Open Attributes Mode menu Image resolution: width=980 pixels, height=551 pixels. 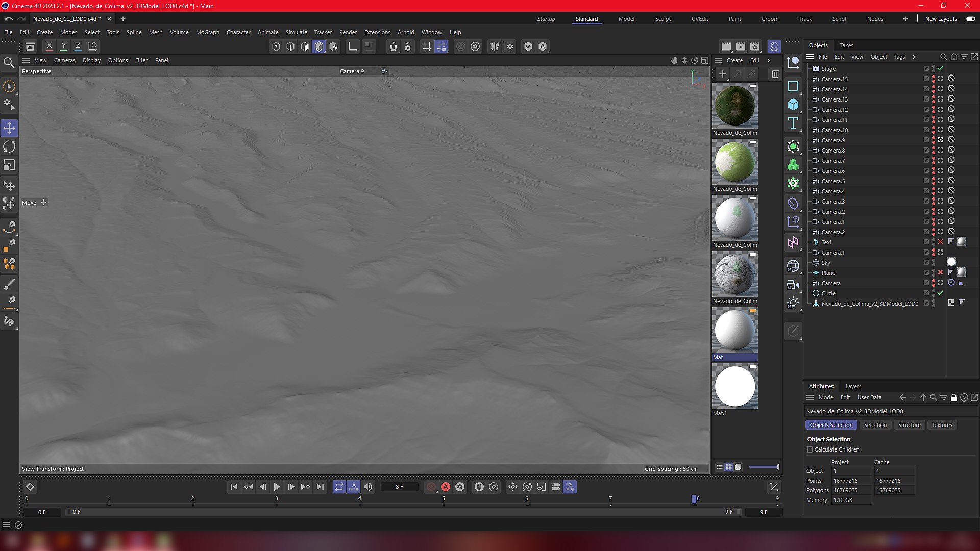pyautogui.click(x=826, y=397)
